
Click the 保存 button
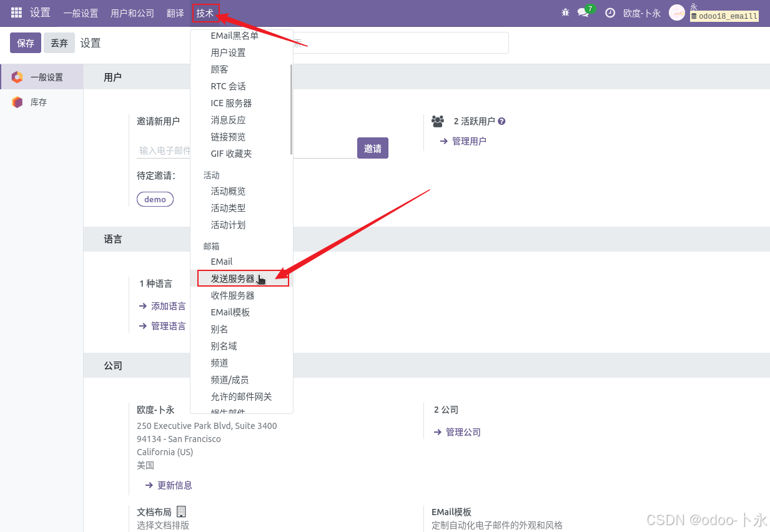(x=25, y=42)
